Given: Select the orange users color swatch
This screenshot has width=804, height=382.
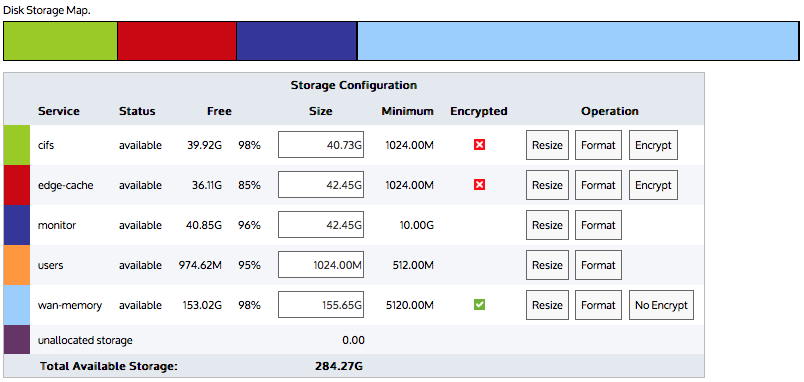Looking at the screenshot, I should (17, 265).
